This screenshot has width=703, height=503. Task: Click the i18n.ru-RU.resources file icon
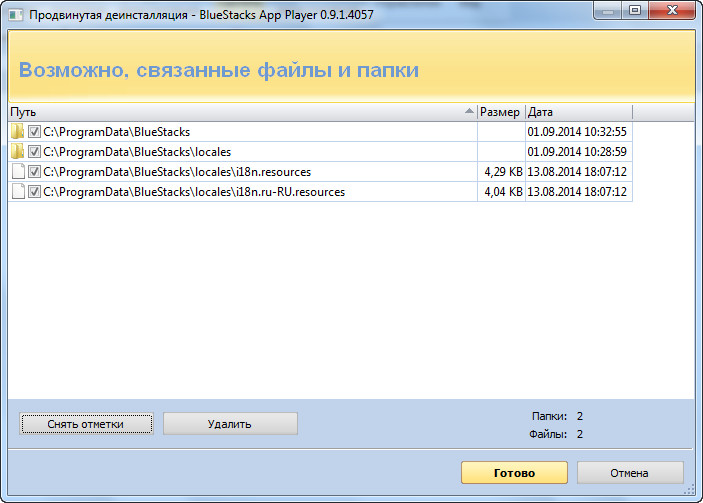pos(17,192)
